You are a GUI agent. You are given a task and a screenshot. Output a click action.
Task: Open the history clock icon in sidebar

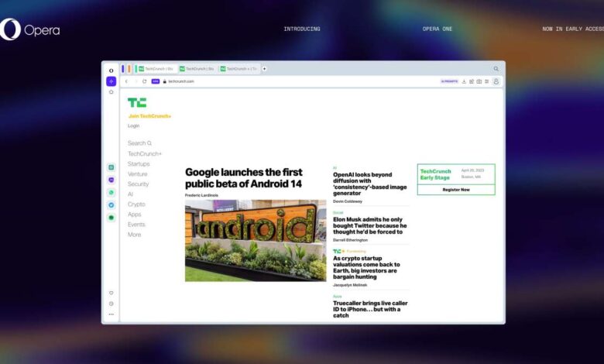tap(111, 304)
